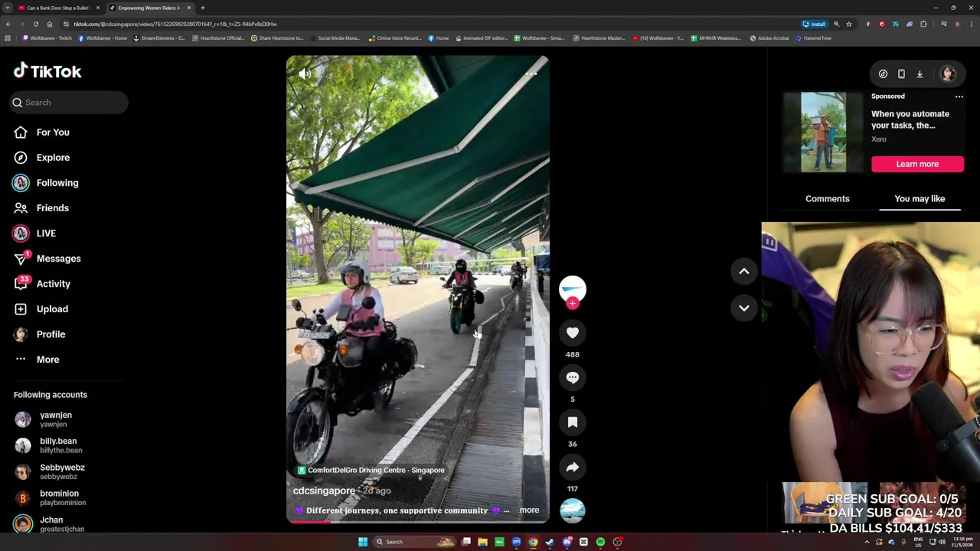
Task: Open the StreamElements bookmark
Action: click(159, 37)
